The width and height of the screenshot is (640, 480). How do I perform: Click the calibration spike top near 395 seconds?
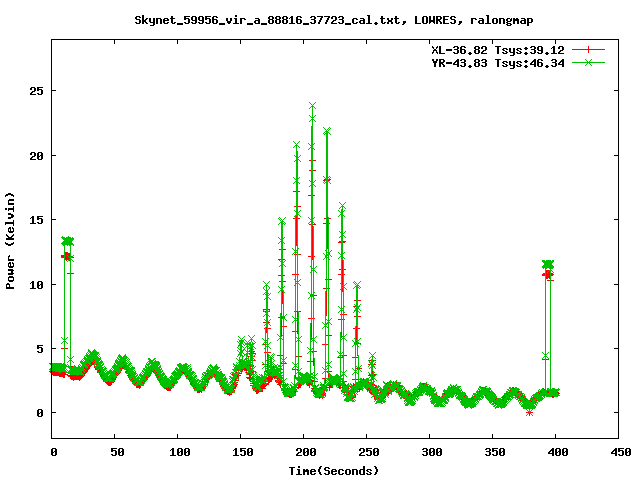tap(548, 264)
